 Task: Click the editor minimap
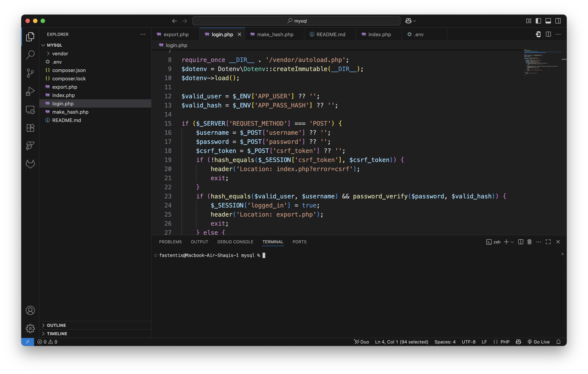542,62
